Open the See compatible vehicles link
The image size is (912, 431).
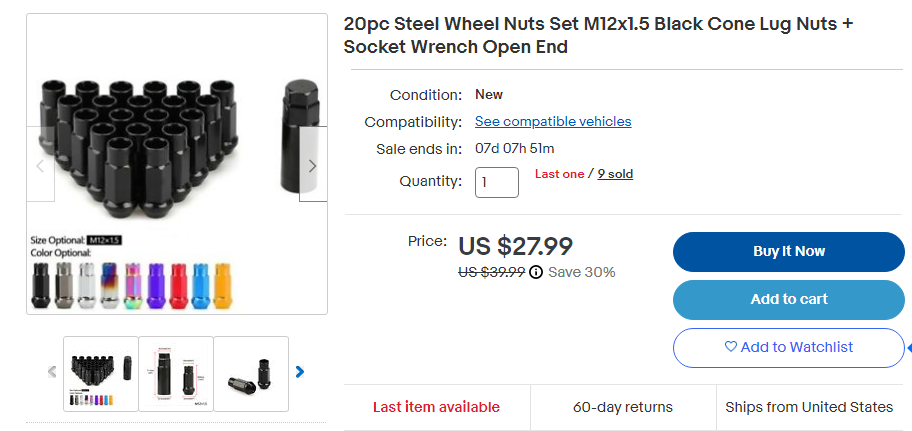[553, 121]
